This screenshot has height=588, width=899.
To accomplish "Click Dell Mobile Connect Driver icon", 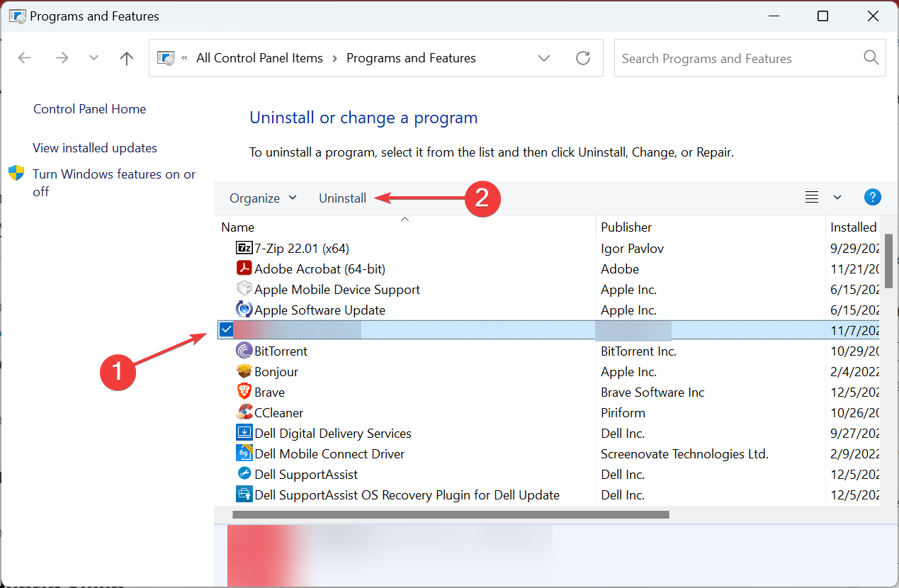I will click(244, 453).
